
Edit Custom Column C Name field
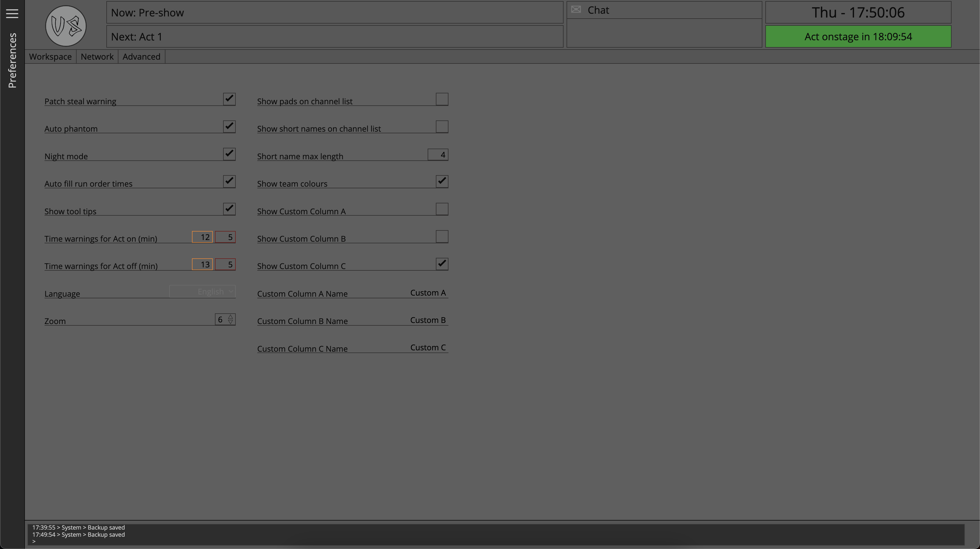click(x=428, y=348)
